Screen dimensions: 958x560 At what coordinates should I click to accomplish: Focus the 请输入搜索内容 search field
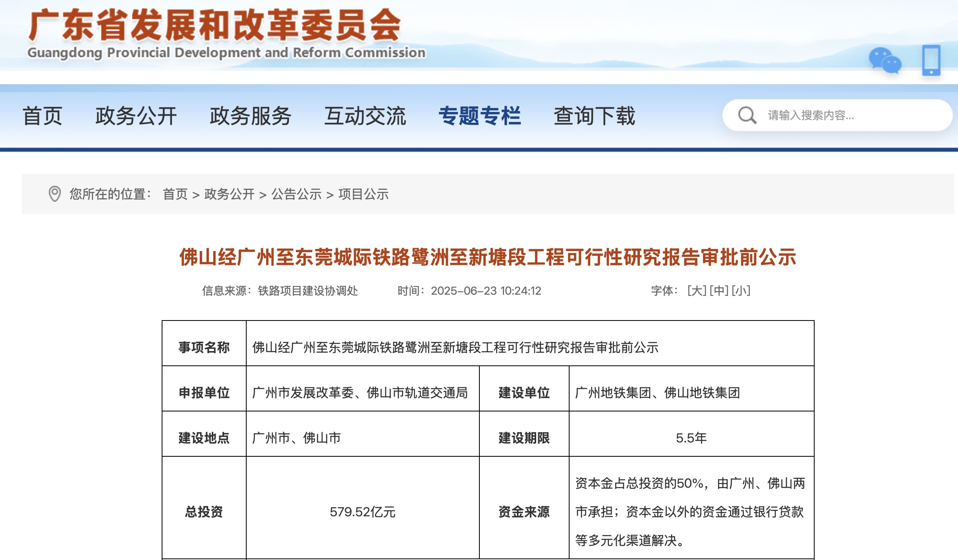coord(837,116)
